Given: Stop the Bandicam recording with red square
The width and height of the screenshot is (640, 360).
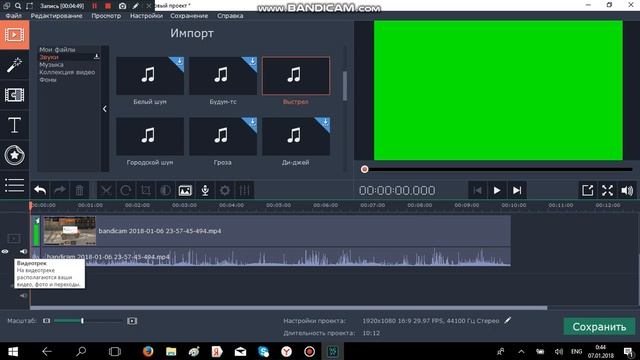Looking at the screenshot, I should tap(108, 6).
